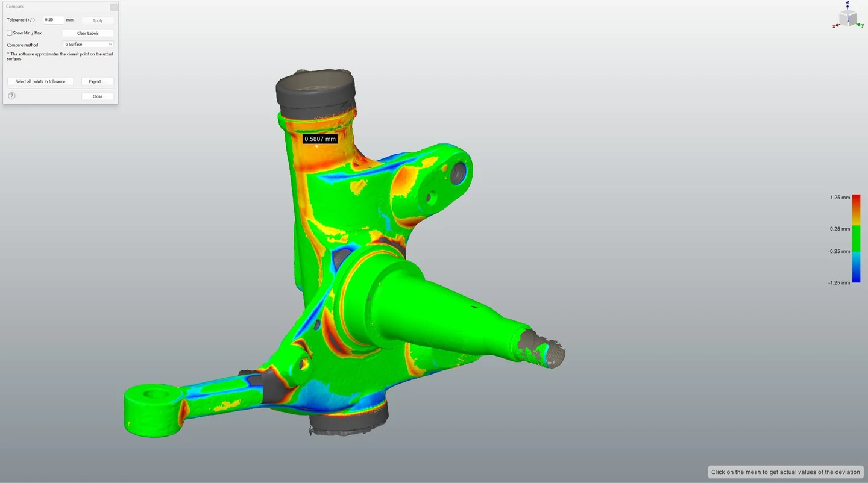Click the -1.25 mm legend value
868x483 pixels.
pyautogui.click(x=839, y=282)
